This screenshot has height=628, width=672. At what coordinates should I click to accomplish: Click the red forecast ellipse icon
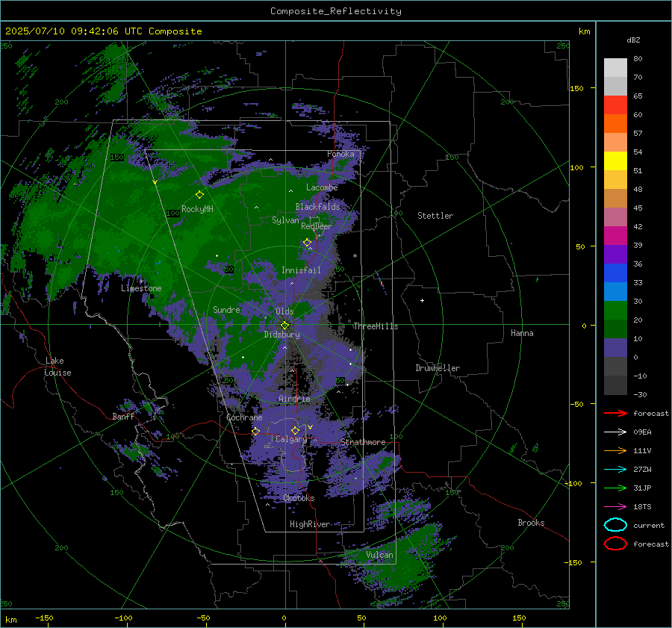615,544
